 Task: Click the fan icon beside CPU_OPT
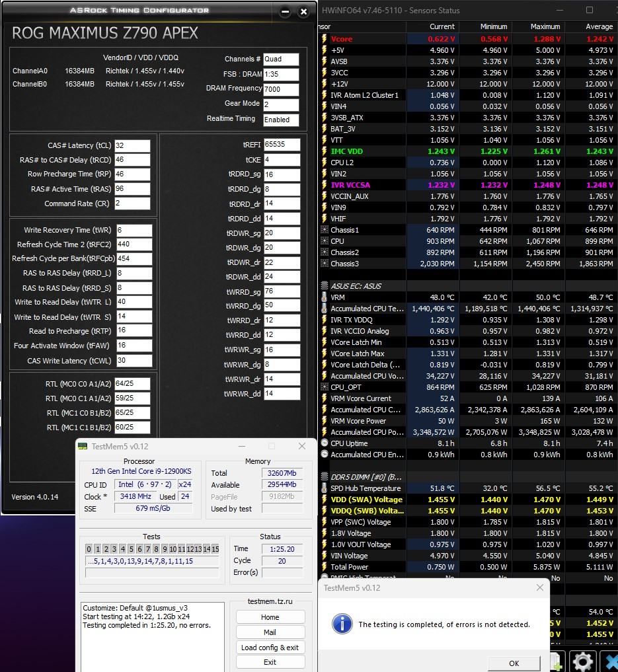(325, 387)
